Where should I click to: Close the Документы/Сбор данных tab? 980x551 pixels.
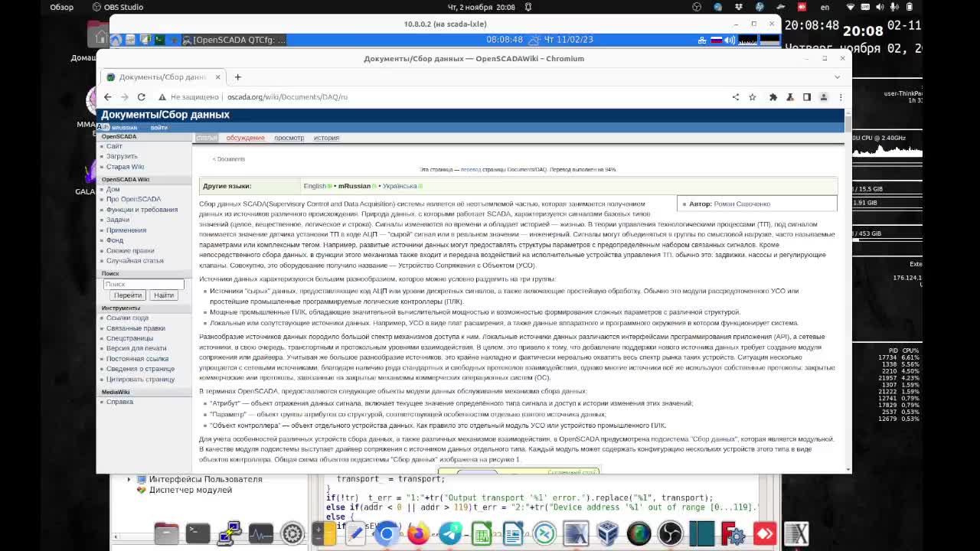[217, 77]
